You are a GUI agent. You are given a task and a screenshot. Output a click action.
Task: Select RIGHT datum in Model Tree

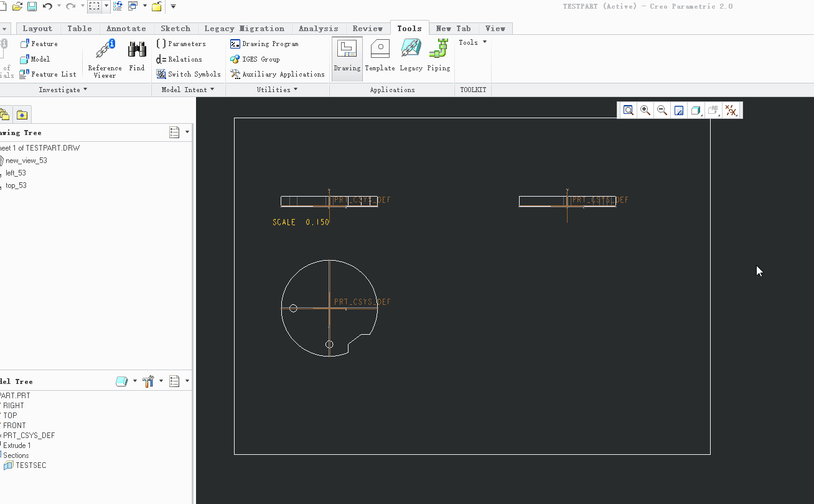coord(13,406)
